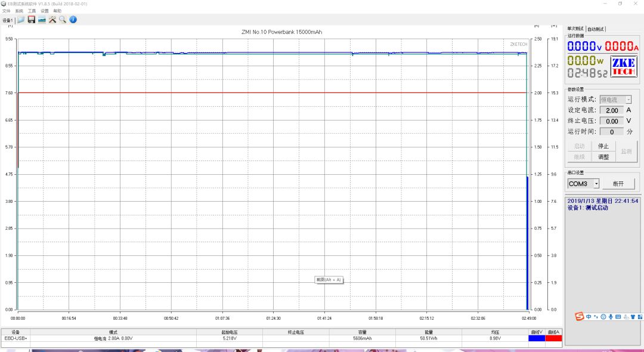Click the 断开 disconnect button
This screenshot has height=352, width=644.
[x=618, y=184]
